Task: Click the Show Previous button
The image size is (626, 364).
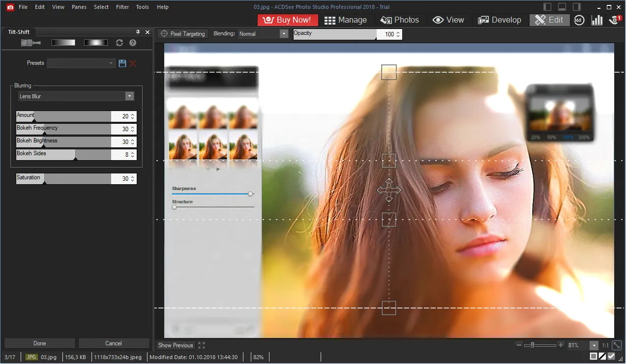Action: 176,345
